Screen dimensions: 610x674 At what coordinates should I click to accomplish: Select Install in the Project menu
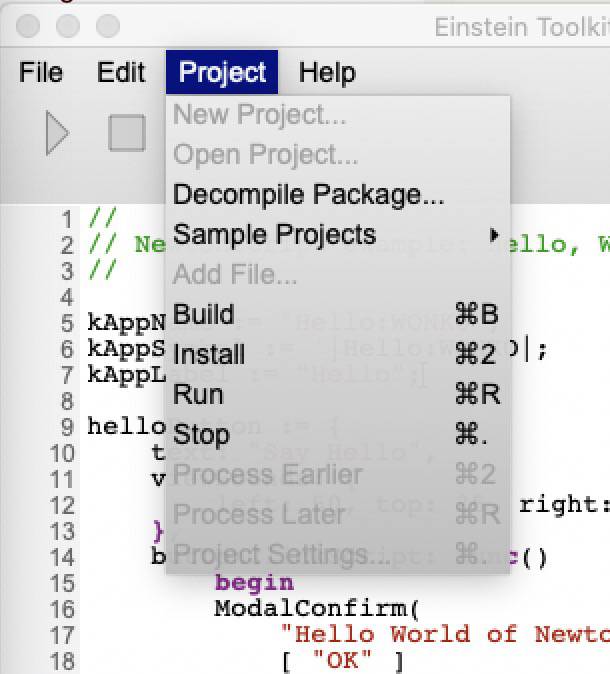pos(209,354)
